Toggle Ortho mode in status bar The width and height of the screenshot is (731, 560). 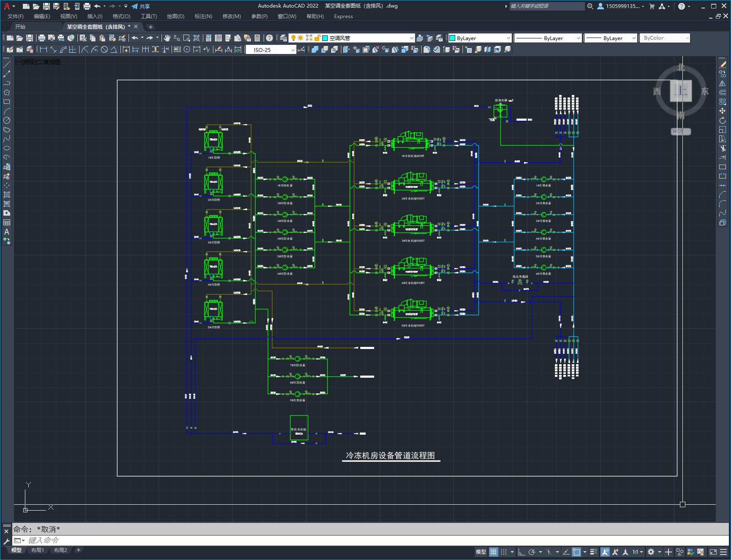522,552
